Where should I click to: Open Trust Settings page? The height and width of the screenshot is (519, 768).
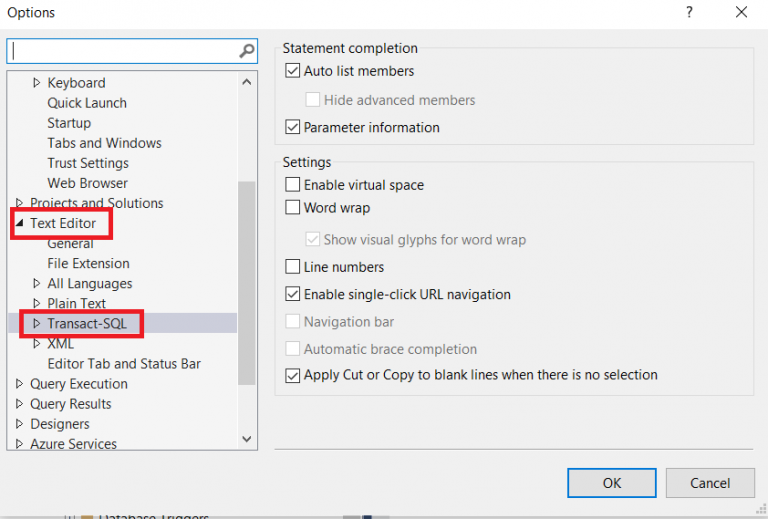point(88,163)
